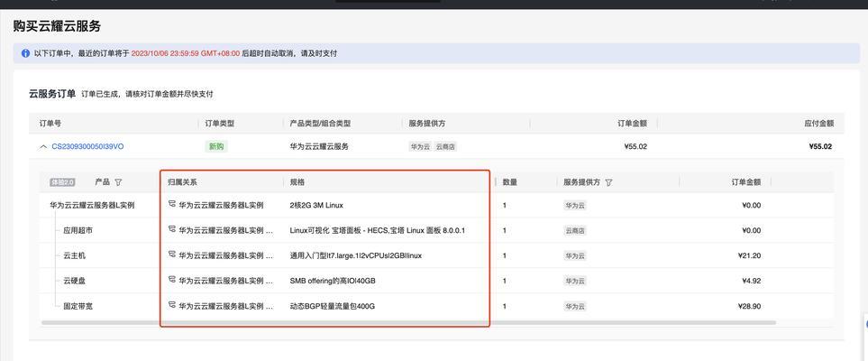Click the 归属关系 column header
Image resolution: width=868 pixels, height=361 pixels.
(x=182, y=182)
